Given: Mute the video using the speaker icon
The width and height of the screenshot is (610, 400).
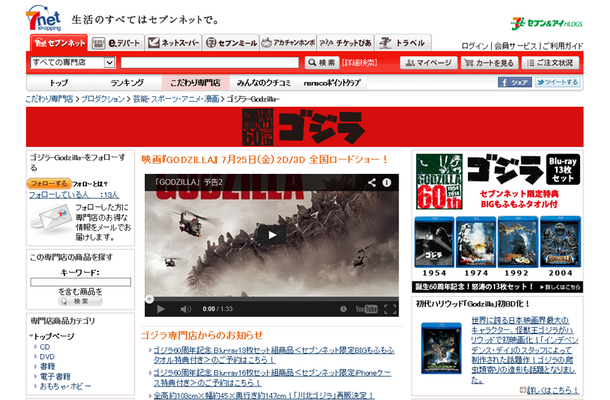Looking at the screenshot, I should click(186, 309).
